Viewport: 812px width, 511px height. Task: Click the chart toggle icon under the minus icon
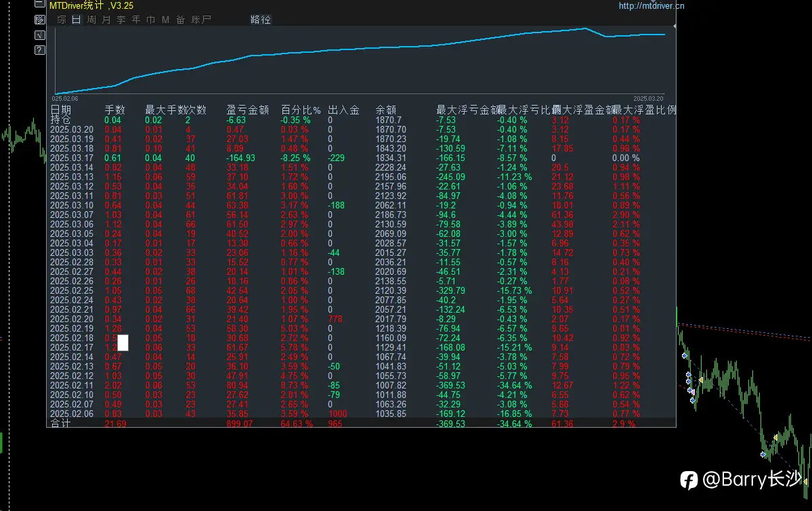click(40, 20)
